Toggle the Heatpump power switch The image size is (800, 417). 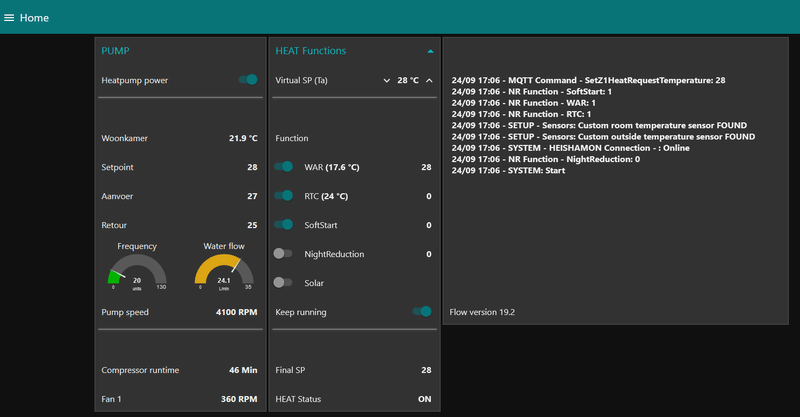(x=248, y=80)
